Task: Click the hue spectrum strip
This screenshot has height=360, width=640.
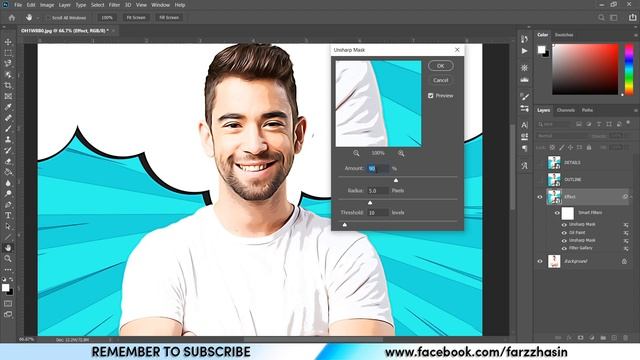Action: coord(629,69)
